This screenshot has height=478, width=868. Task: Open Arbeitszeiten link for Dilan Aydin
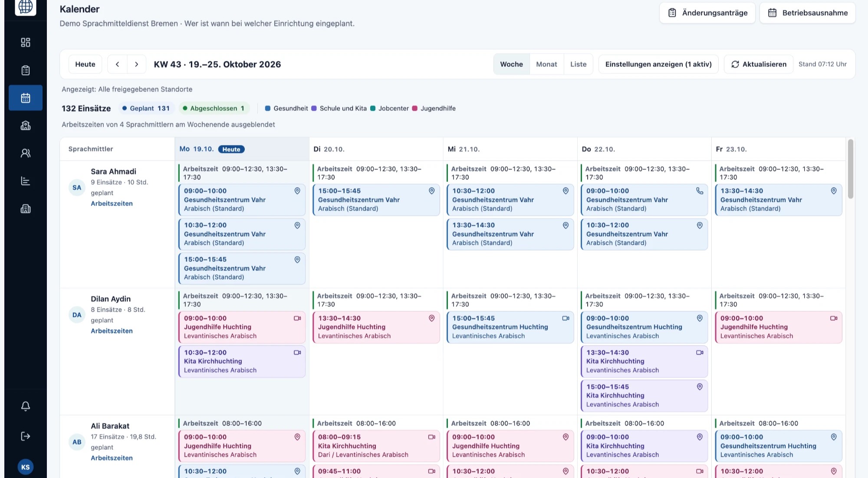tap(112, 331)
